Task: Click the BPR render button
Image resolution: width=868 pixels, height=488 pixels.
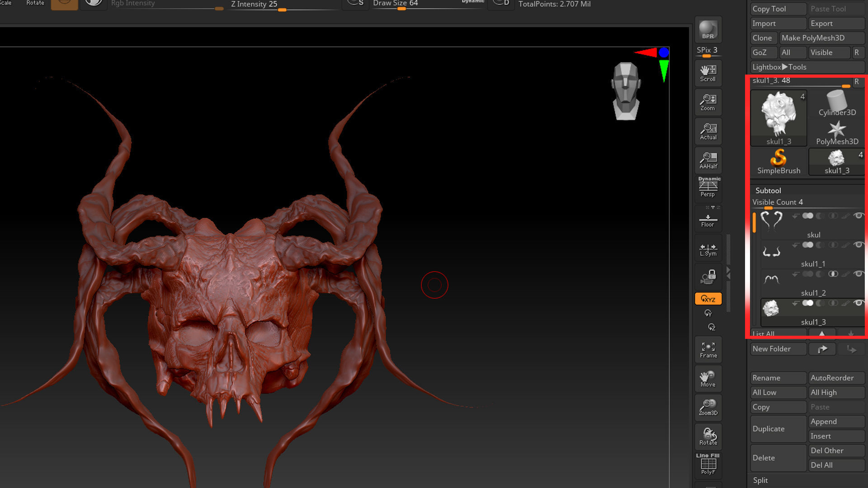Action: pos(708,30)
